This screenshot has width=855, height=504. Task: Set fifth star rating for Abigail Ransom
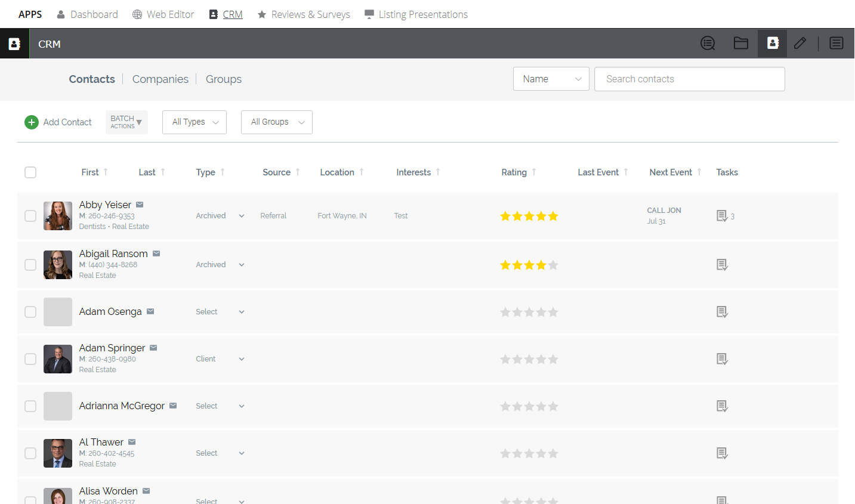553,265
